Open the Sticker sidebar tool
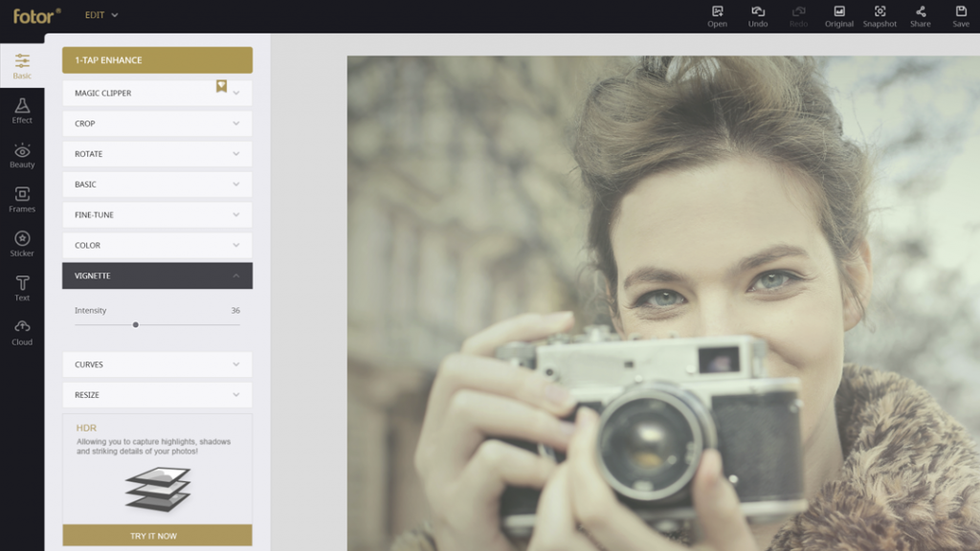The width and height of the screenshot is (980, 551). click(22, 244)
